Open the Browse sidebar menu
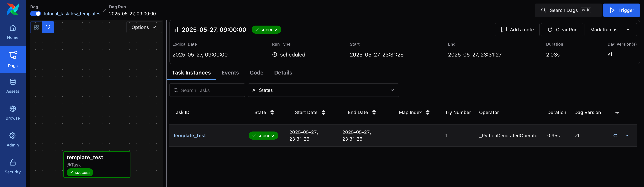The image size is (644, 187). pyautogui.click(x=13, y=113)
